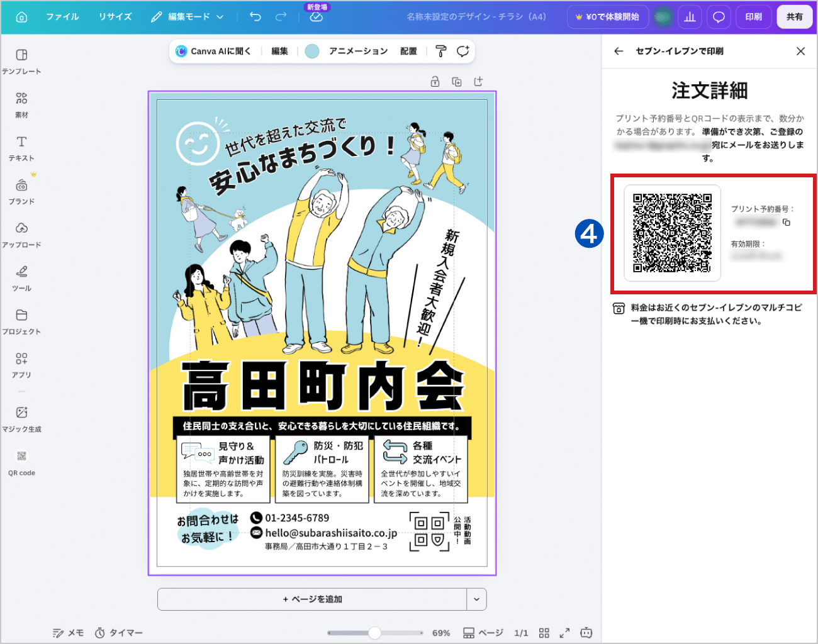818x644 pixels.
Task: Open the user avatar menu
Action: click(x=663, y=17)
